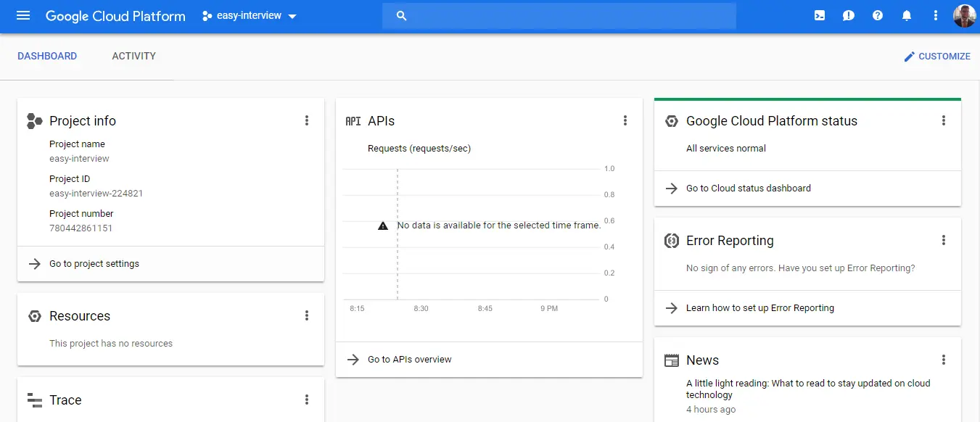The image size is (980, 422).
Task: Click the News card newspaper icon
Action: (x=672, y=360)
